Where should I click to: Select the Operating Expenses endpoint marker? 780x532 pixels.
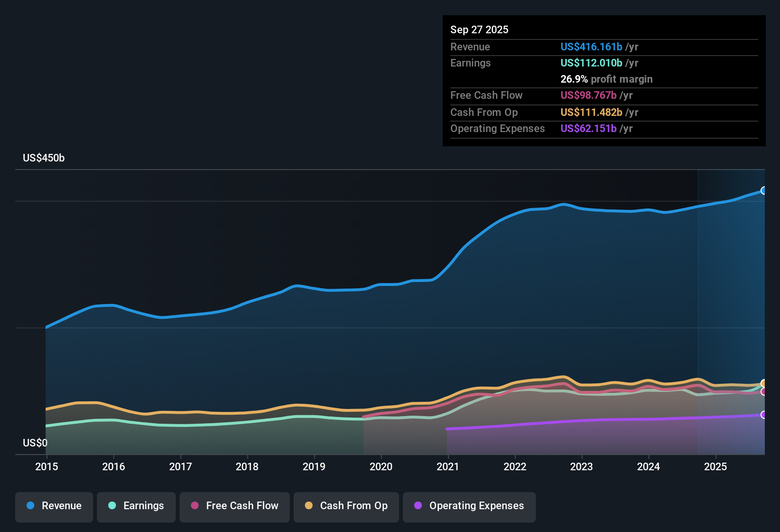tap(764, 416)
